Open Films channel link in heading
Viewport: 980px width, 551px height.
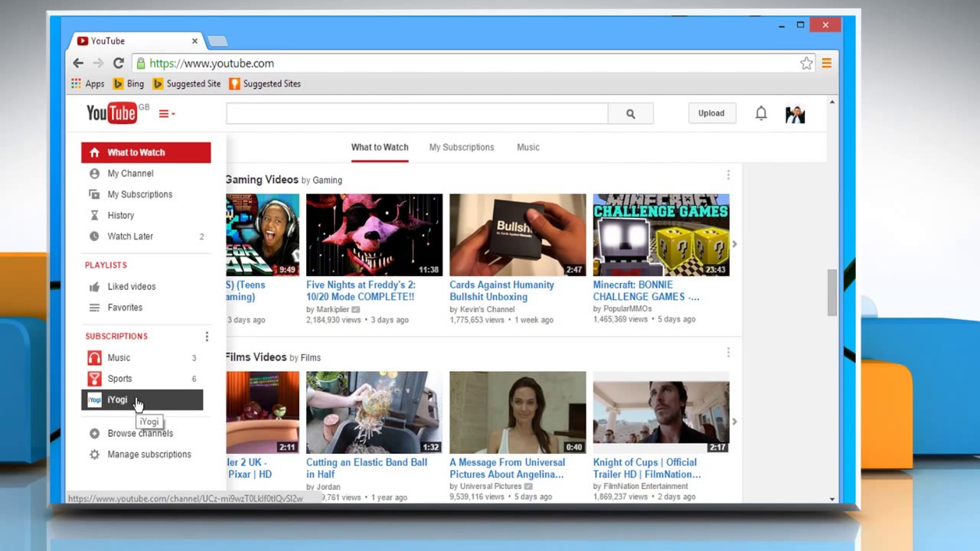coord(311,357)
